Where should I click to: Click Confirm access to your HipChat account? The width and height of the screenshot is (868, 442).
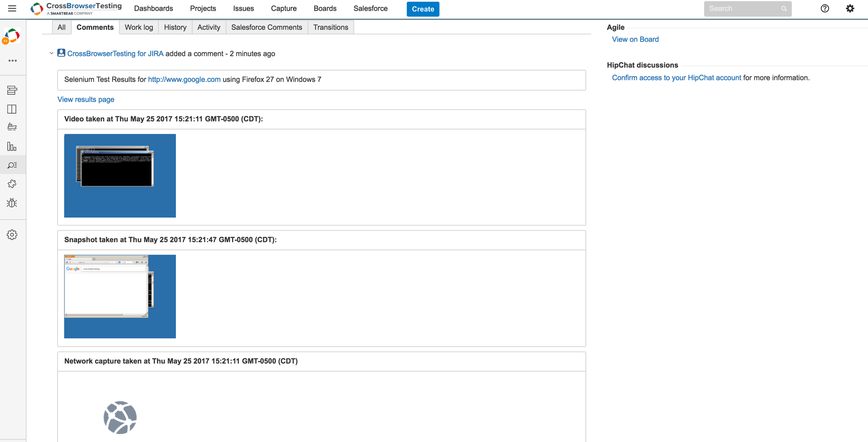point(676,78)
